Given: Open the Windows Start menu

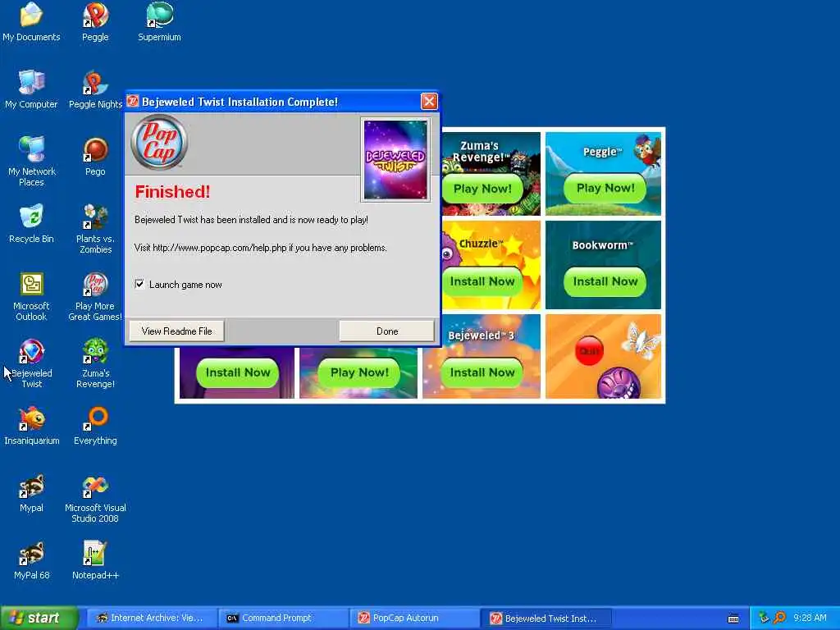Looking at the screenshot, I should click(x=39, y=619).
